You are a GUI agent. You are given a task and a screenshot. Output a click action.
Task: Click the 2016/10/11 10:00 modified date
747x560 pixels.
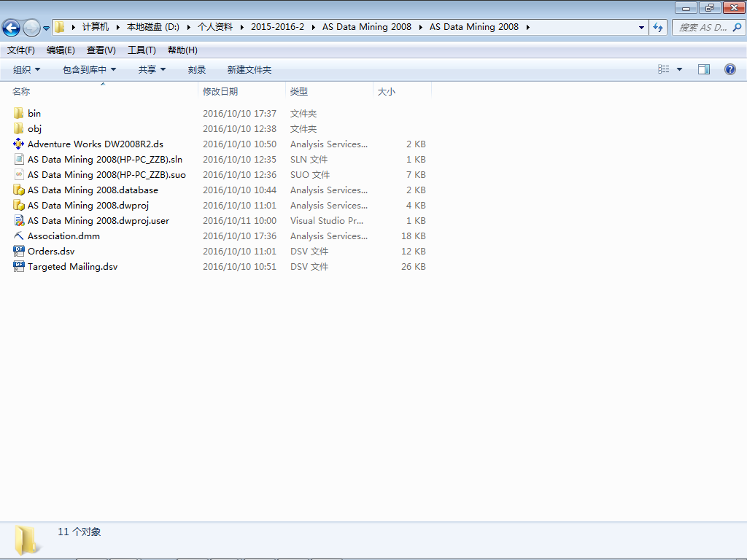point(239,220)
